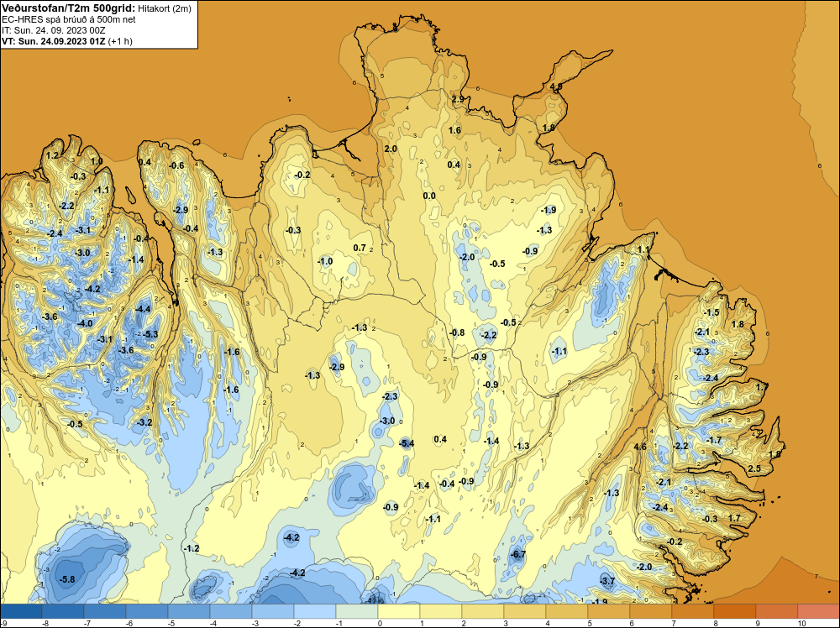This screenshot has height=628, width=840.
Task: Select the legend swatch between -1 and 0
Action: click(x=357, y=611)
